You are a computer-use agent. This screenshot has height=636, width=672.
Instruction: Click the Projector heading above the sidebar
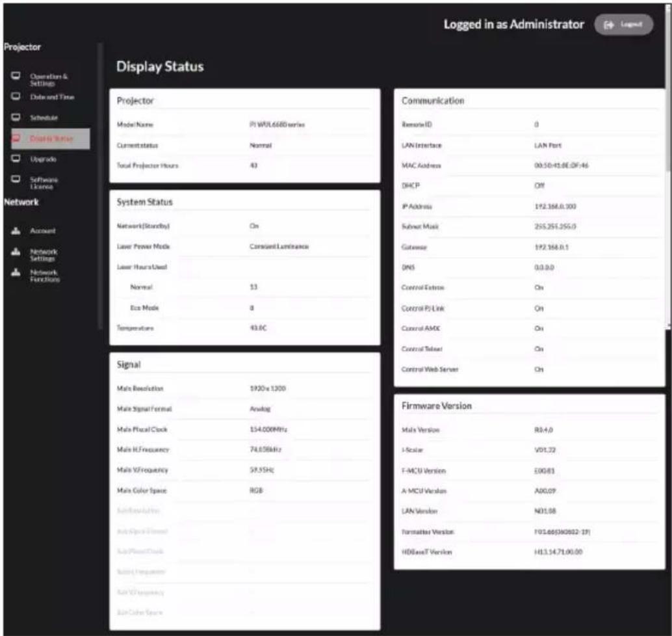(22, 47)
